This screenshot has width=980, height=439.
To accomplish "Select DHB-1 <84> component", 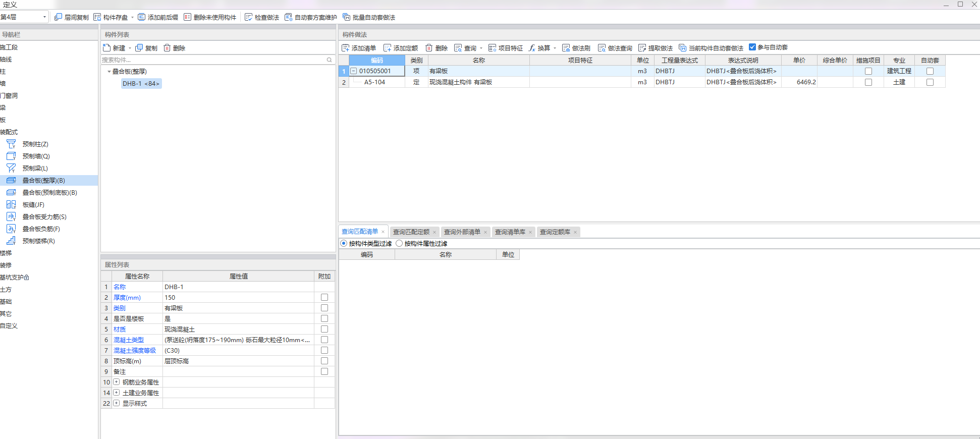I will click(141, 84).
